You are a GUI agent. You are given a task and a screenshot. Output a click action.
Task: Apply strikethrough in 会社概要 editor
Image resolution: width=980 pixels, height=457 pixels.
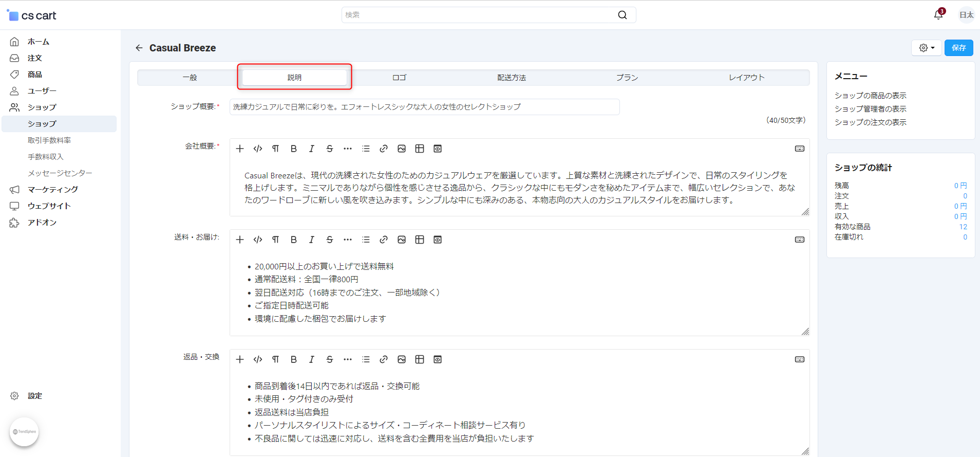coord(329,149)
